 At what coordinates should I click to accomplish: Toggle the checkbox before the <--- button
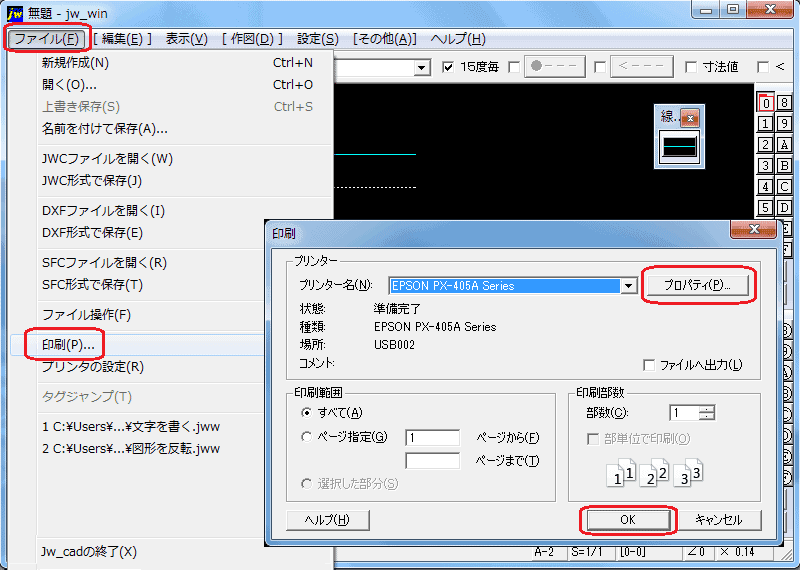click(601, 67)
